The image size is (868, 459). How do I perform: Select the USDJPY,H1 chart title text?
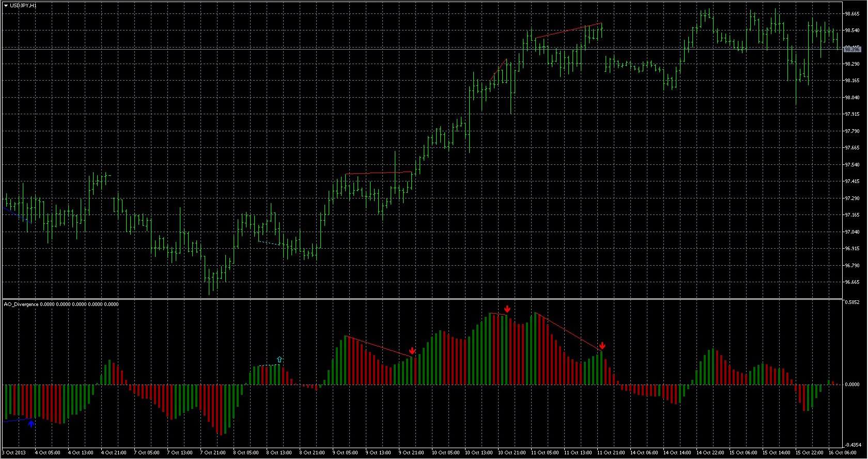(23, 5)
